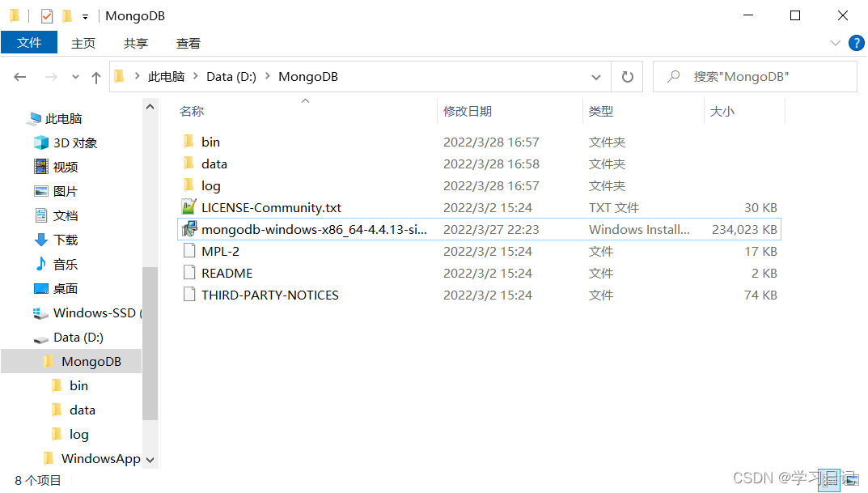Select the mongodb-windows-x86_64-4.4.13 file name
The width and height of the screenshot is (868, 493).
click(x=314, y=229)
